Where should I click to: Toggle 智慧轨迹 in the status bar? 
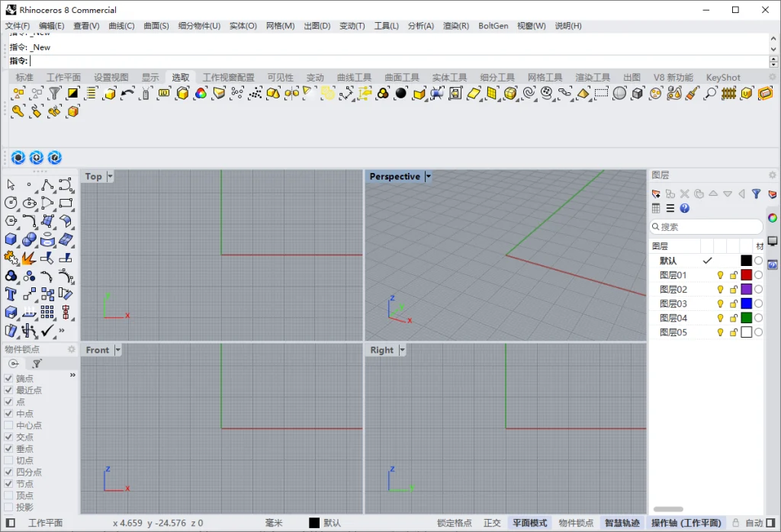[x=622, y=523]
